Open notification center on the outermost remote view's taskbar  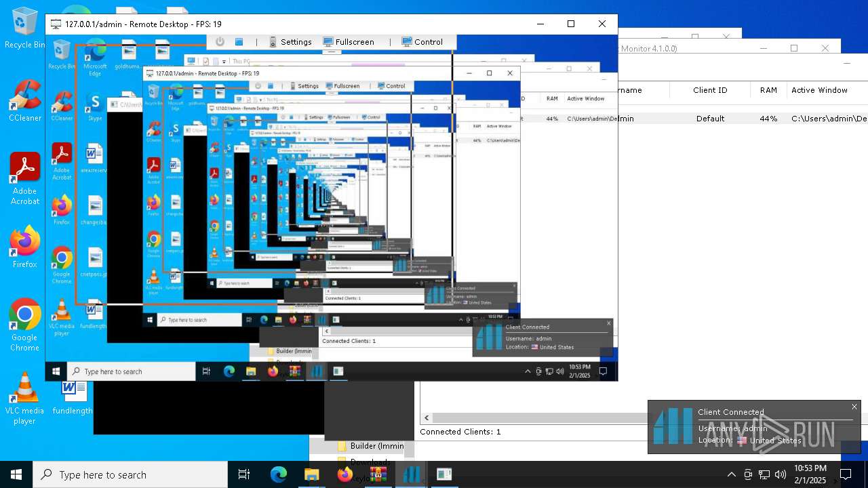coord(603,371)
